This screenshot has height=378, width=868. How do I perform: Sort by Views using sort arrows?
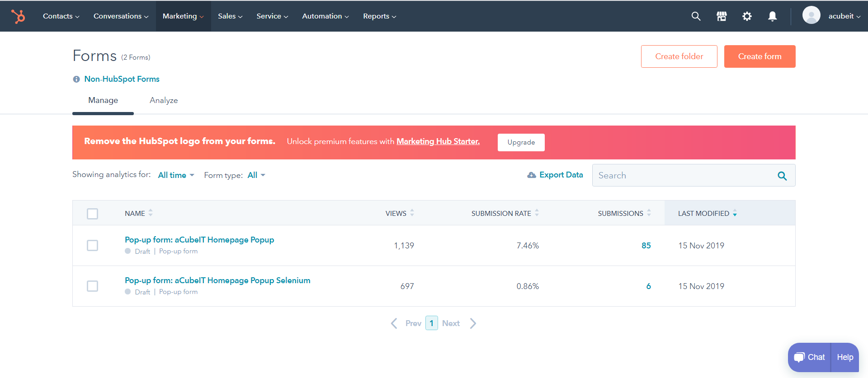coord(412,213)
